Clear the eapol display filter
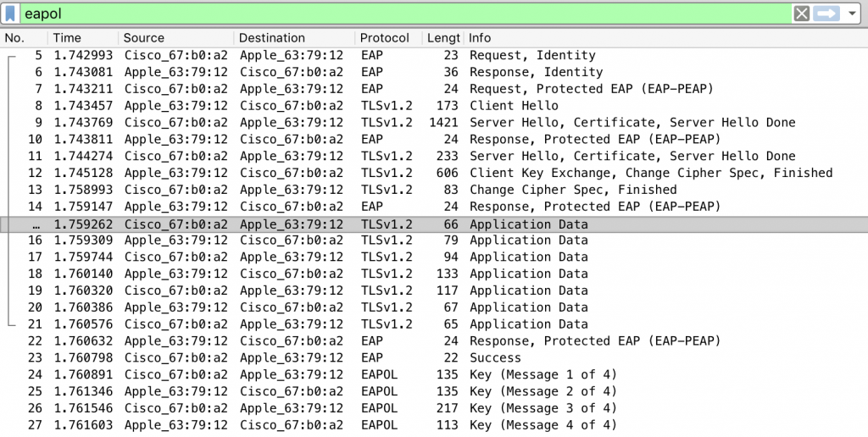The image size is (868, 437). click(801, 14)
